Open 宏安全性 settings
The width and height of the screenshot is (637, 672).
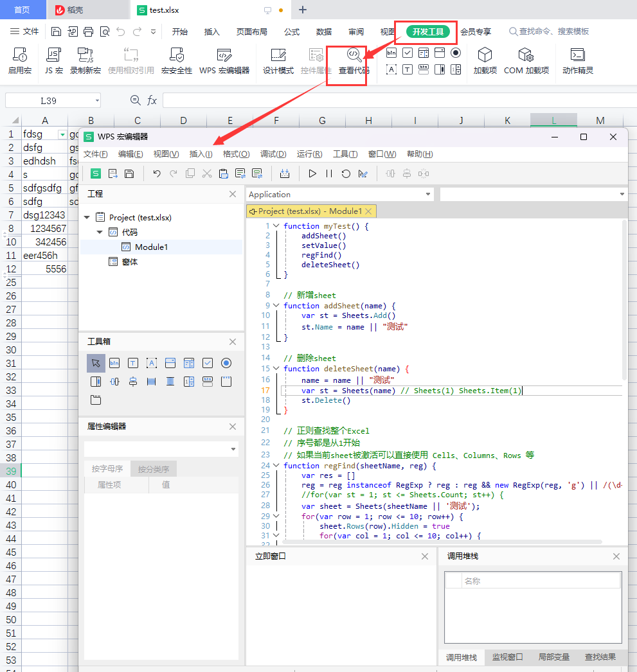coord(177,60)
